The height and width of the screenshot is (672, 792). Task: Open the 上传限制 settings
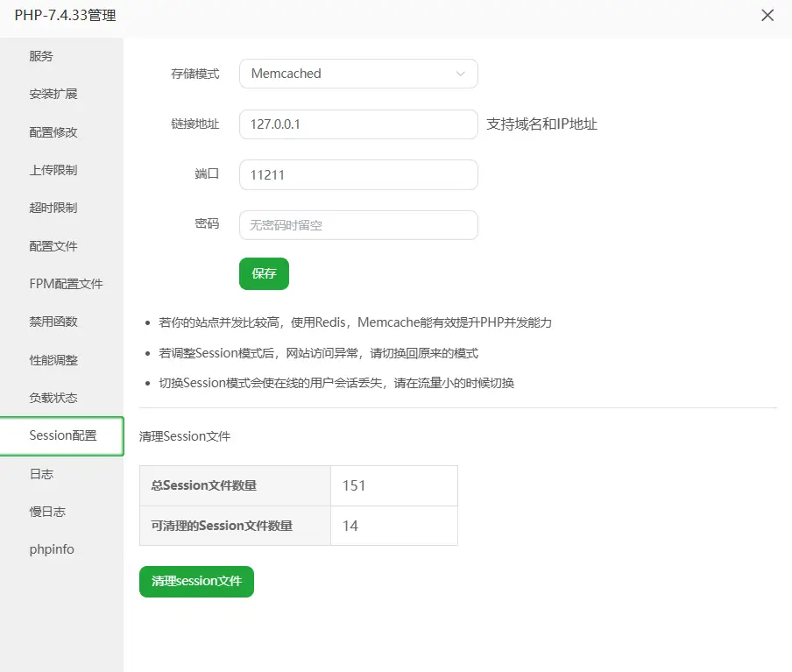[53, 170]
